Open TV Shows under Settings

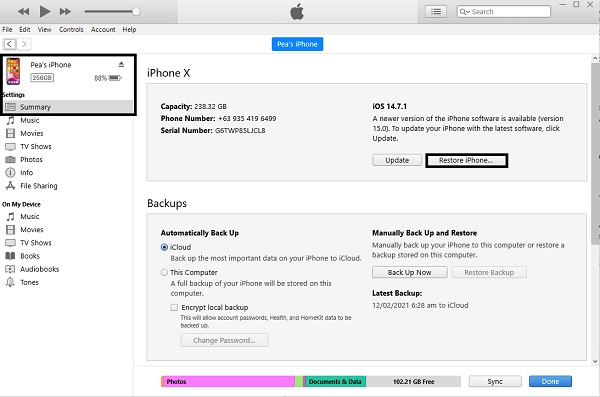pyautogui.click(x=36, y=146)
